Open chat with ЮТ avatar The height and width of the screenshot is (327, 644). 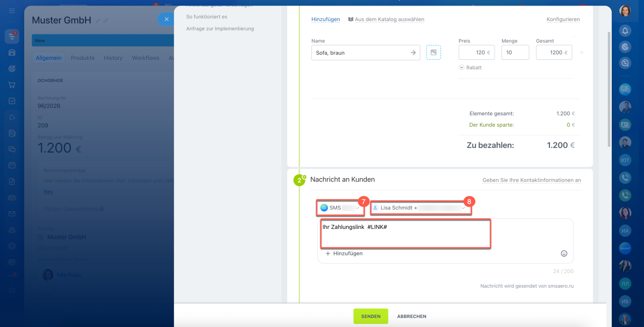[625, 160]
